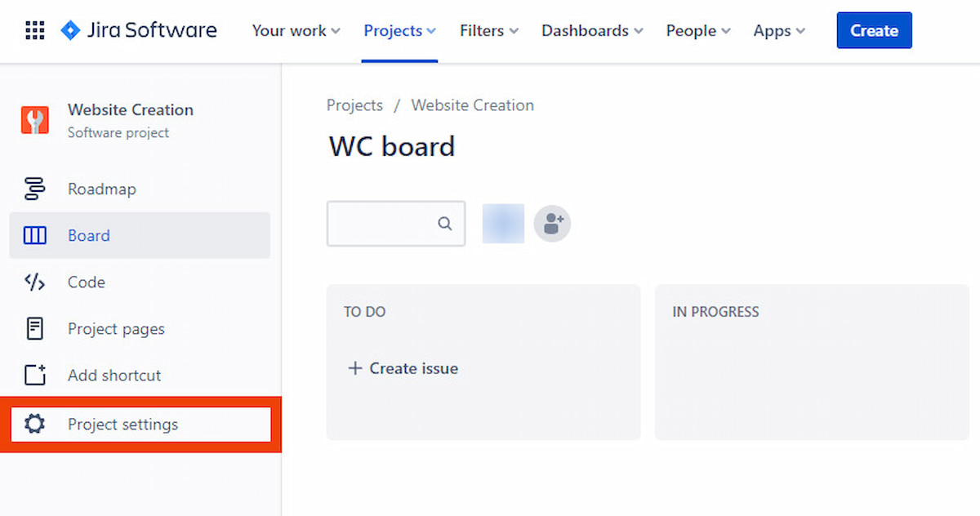Click Create issue in TO DO column
This screenshot has height=516, width=980.
(x=402, y=368)
